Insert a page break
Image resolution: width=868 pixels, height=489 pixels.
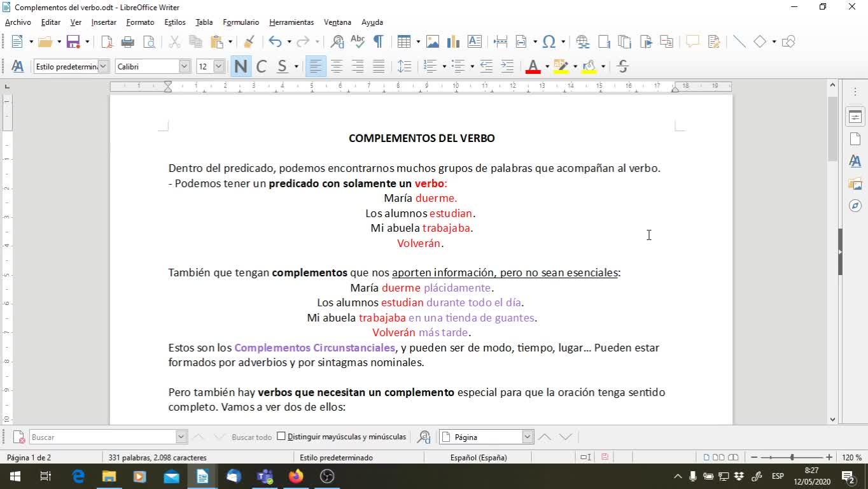501,42
